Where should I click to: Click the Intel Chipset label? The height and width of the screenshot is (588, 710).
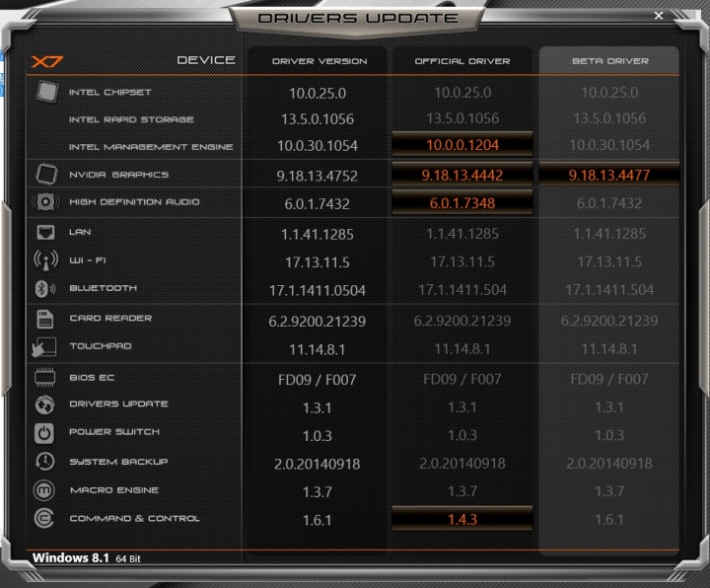tap(110, 93)
